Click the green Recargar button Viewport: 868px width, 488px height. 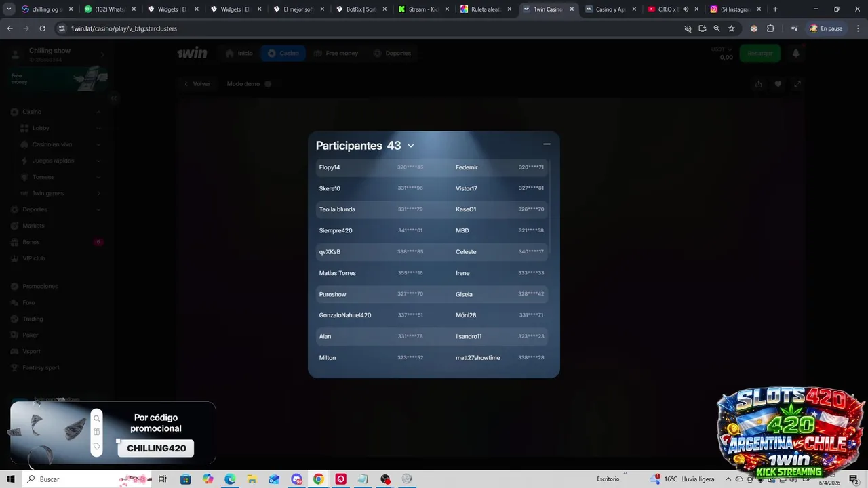click(x=759, y=53)
